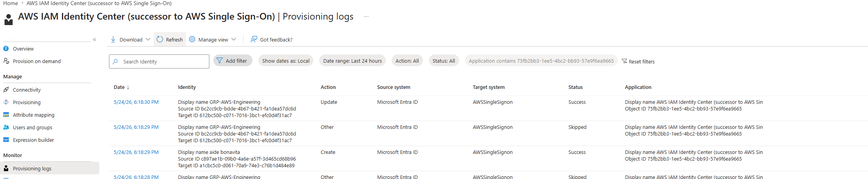Screen dimensions: 868x179
Task: Open Provision on demand
Action: click(x=37, y=61)
